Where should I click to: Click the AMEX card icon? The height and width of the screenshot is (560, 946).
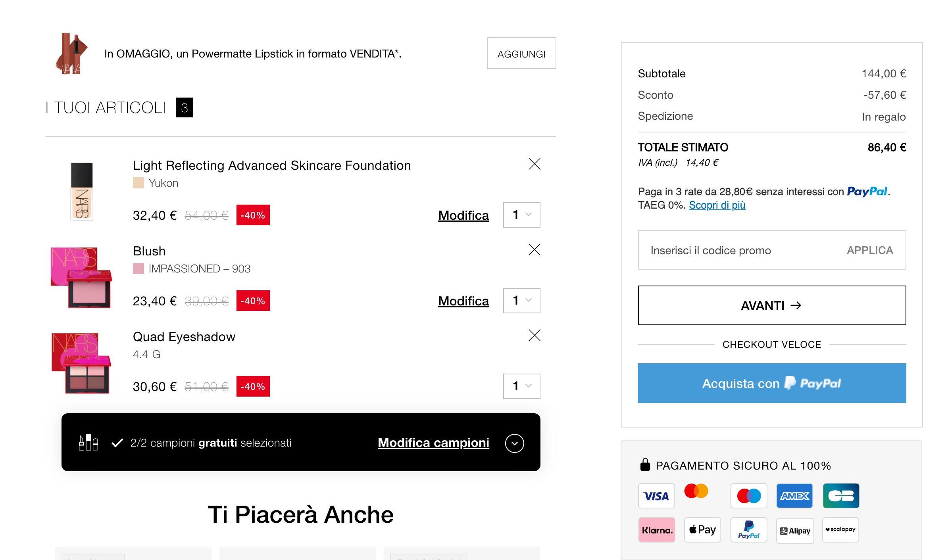795,496
